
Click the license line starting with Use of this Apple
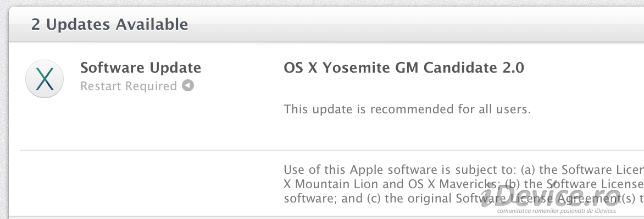point(464,169)
